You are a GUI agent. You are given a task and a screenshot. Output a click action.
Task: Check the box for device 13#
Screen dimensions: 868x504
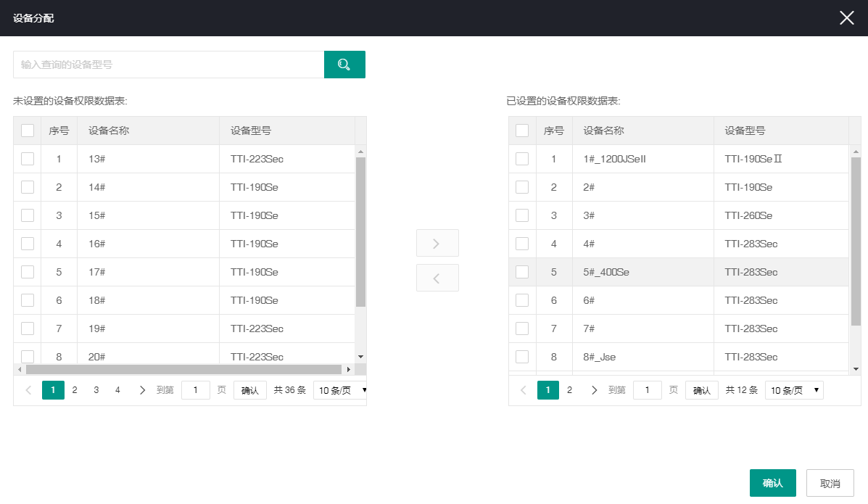28,159
